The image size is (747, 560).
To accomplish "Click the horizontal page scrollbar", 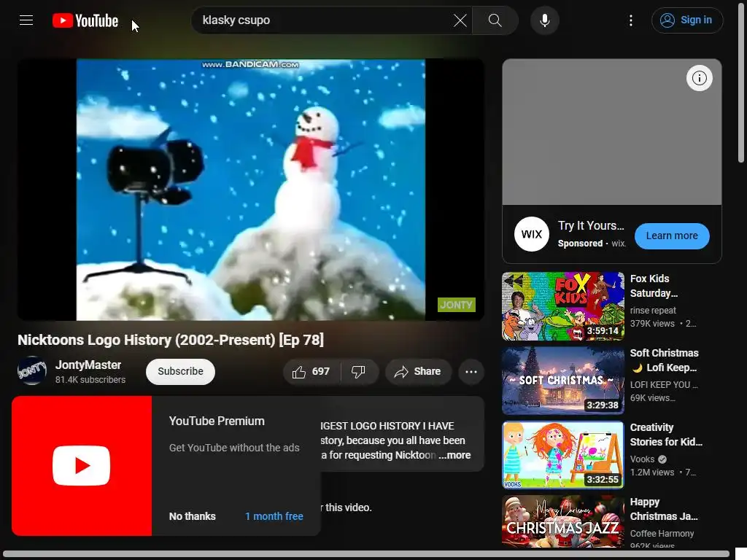I will [x=365, y=555].
